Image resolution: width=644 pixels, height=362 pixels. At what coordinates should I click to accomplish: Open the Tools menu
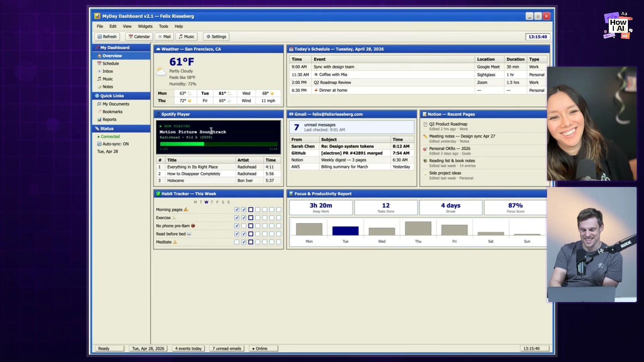[x=164, y=26]
